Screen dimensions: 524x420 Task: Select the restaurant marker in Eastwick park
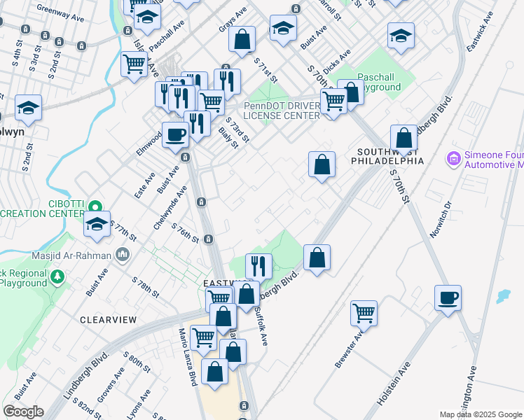tap(259, 267)
